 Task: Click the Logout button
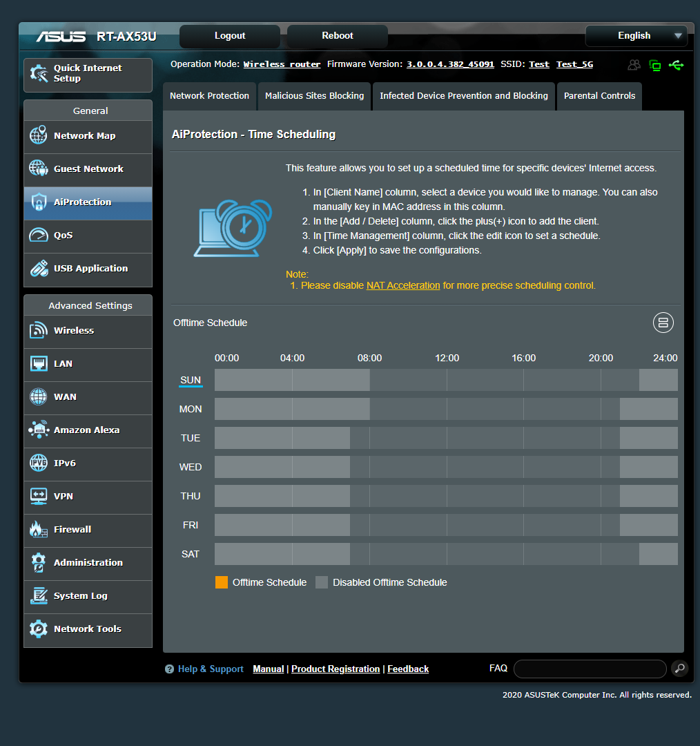(x=229, y=35)
